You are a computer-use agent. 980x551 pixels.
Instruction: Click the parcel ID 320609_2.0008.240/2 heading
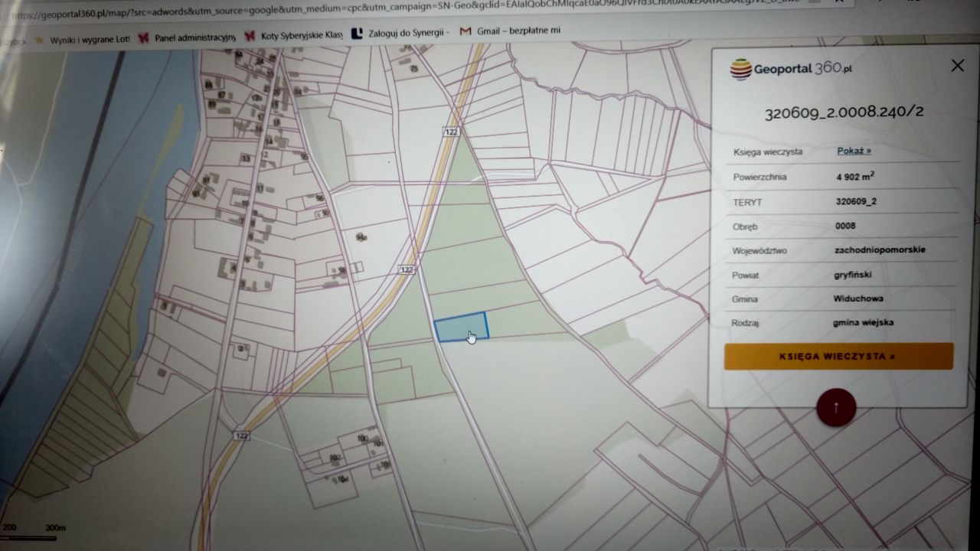pyautogui.click(x=844, y=112)
